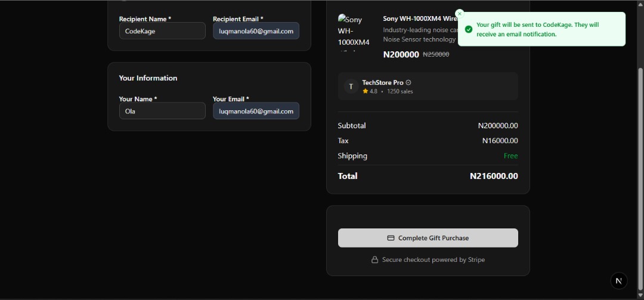Screen dimensions: 644x300
Task: Click the scrollbar down arrow
Action: [x=640, y=295]
